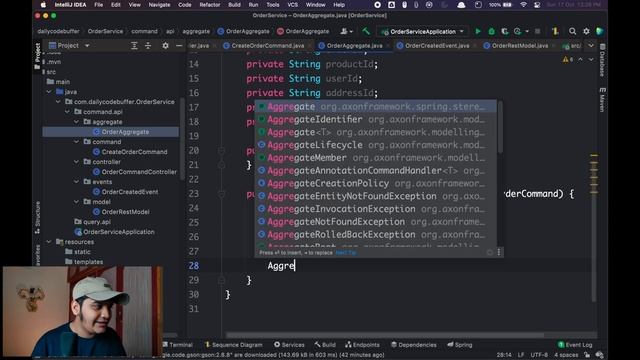Run the OrderServiceApplication with the green play icon

(x=478, y=31)
